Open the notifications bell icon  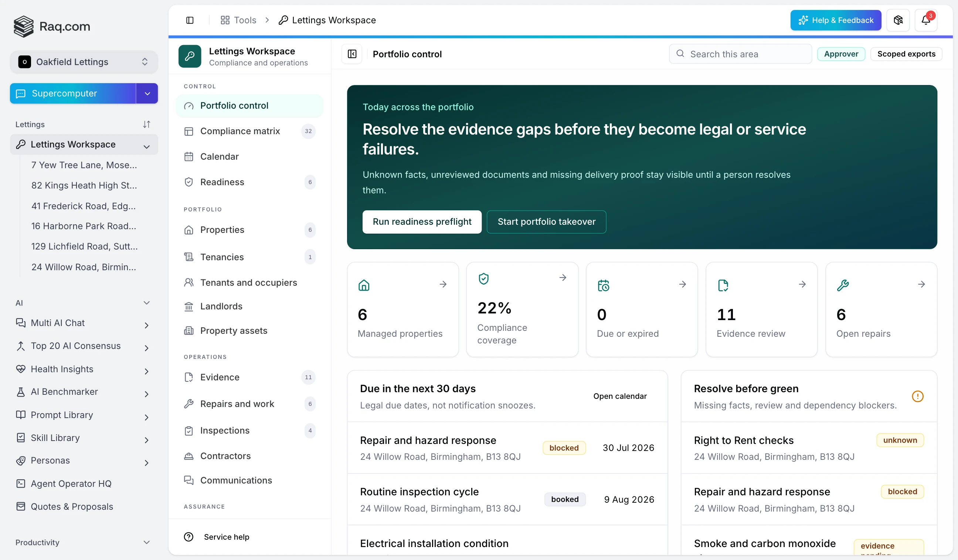click(x=926, y=20)
